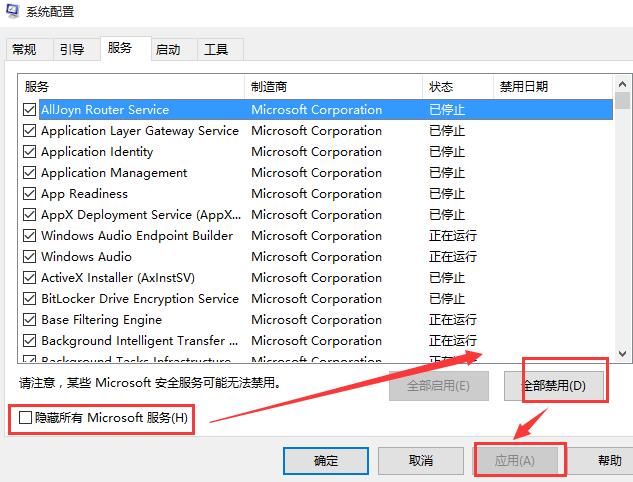
Task: Select AppX Deployment Service row text
Action: point(141,214)
